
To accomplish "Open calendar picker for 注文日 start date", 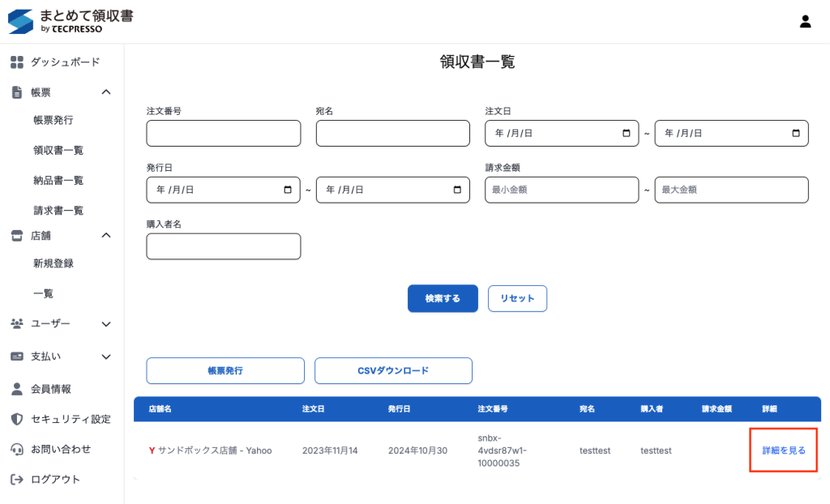I will [626, 134].
